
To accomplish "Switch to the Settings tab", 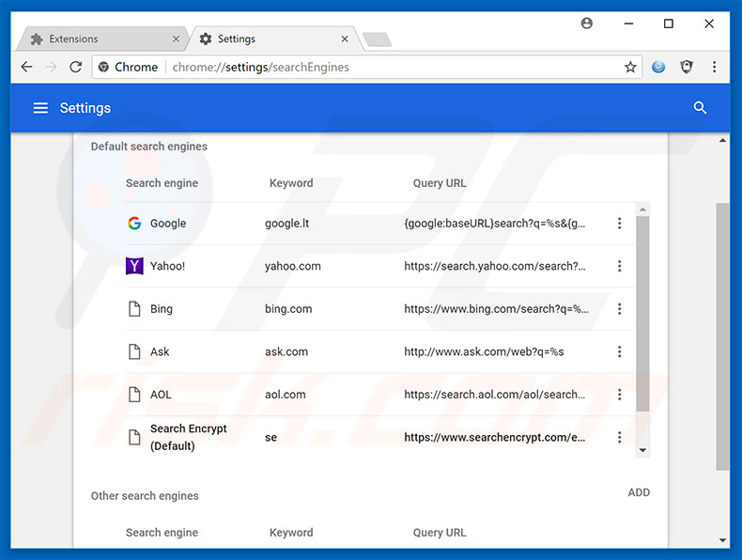I will pos(274,39).
